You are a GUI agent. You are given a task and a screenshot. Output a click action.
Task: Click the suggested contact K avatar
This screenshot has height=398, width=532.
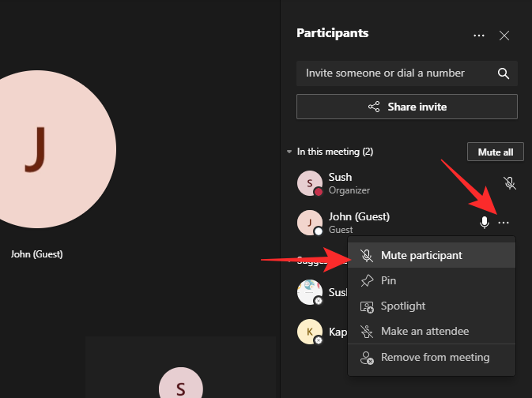(x=308, y=331)
